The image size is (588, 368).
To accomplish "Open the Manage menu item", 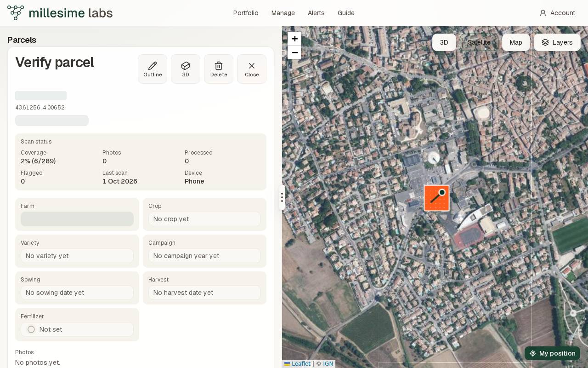I will click(x=283, y=13).
